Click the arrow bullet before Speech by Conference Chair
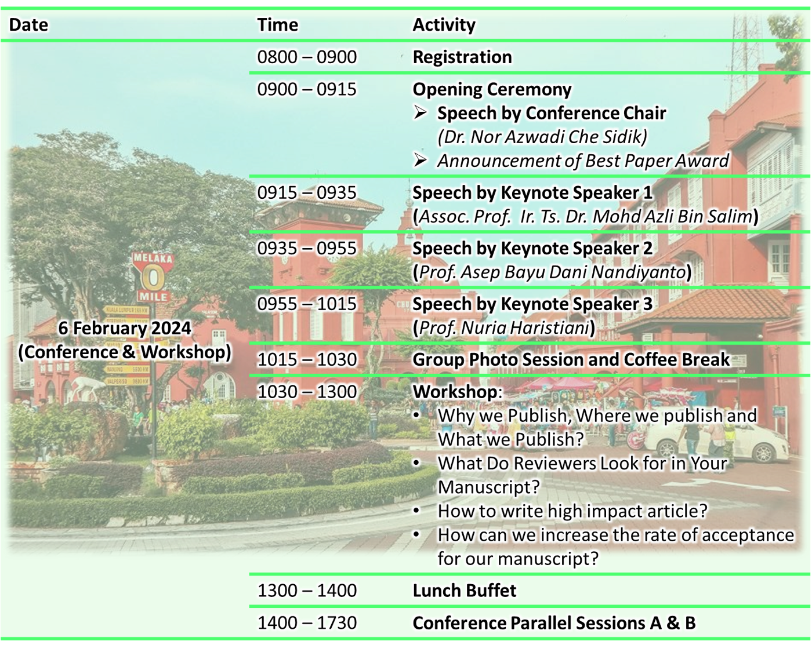812x652 pixels. coord(420,113)
